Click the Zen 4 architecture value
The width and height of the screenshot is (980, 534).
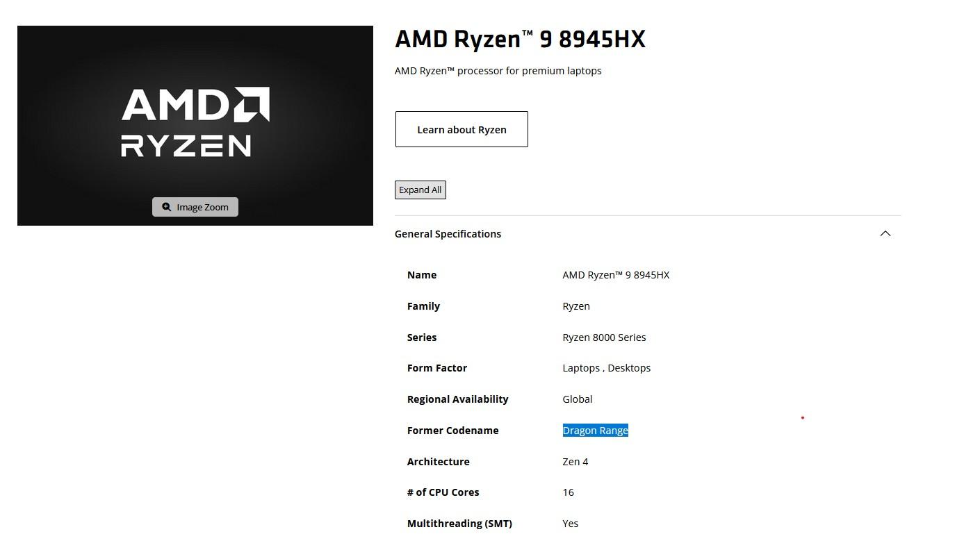click(575, 462)
